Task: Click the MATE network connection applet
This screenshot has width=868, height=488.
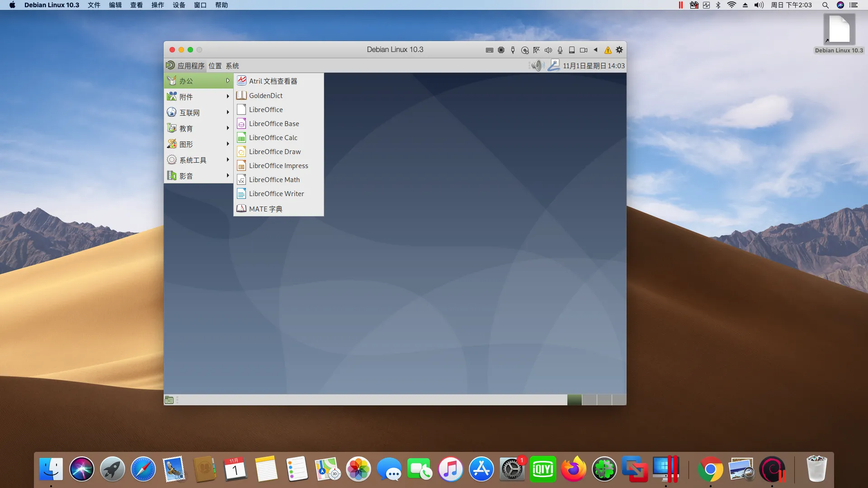Action: (553, 66)
